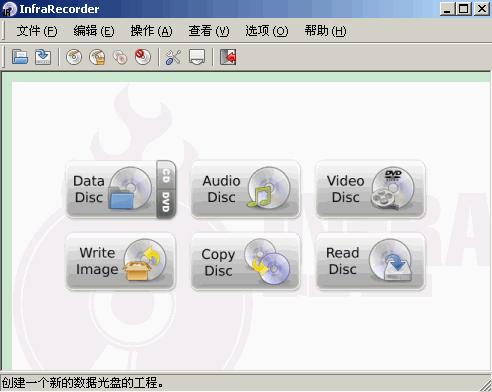Click the Read Disc button

(x=370, y=261)
